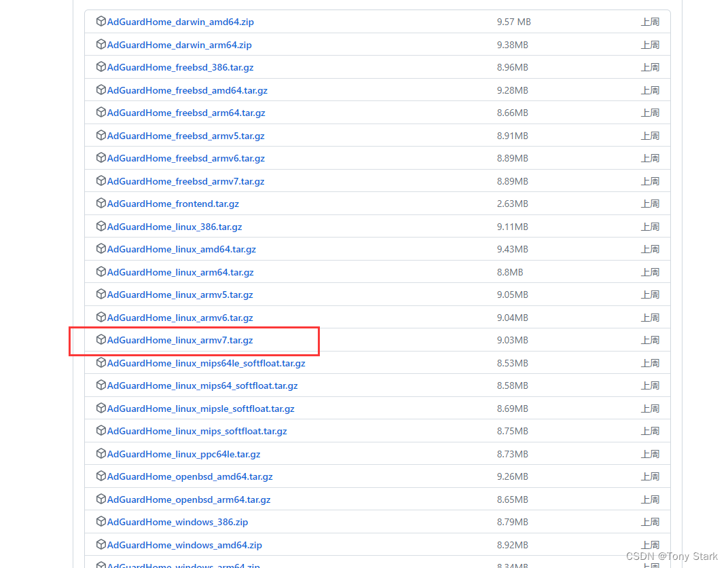The width and height of the screenshot is (728, 568).
Task: Open AdGuardHome_linux_mips64le_softfloat.tar.gz link
Action: (x=206, y=363)
